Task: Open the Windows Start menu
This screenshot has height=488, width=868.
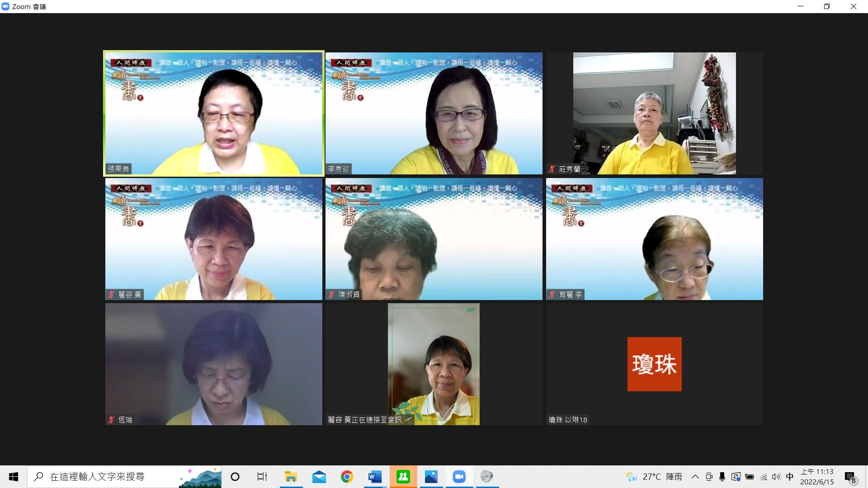Action: (x=14, y=477)
